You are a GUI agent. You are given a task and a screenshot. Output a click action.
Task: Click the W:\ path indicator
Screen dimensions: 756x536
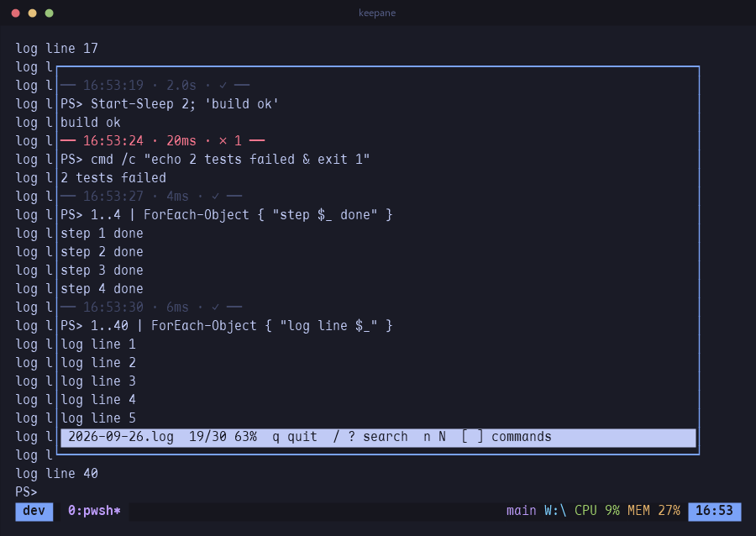click(555, 511)
